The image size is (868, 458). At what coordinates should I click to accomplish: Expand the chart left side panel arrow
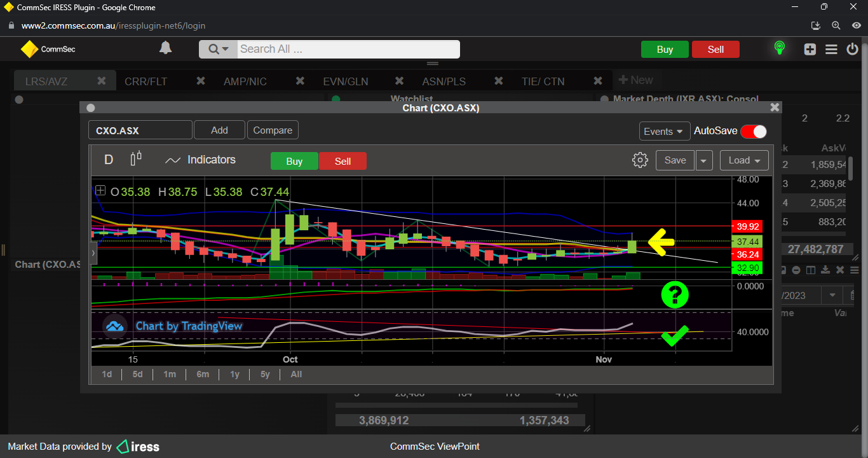[x=93, y=253]
